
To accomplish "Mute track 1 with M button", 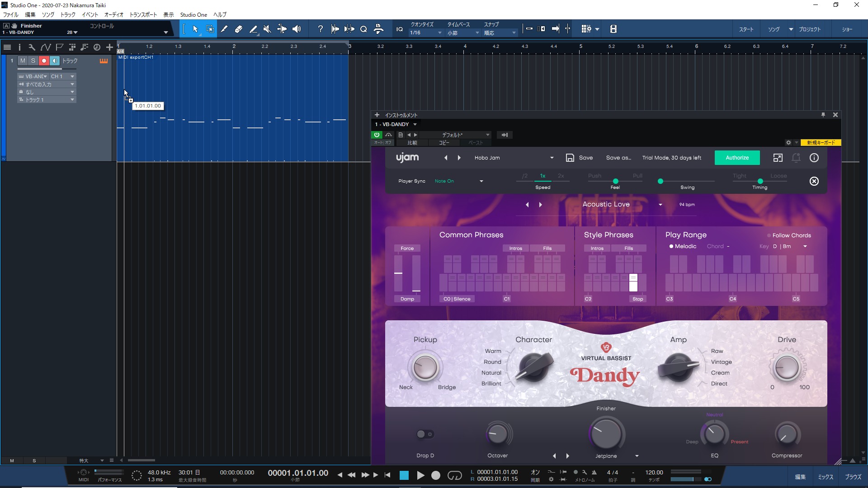I will pos(23,61).
